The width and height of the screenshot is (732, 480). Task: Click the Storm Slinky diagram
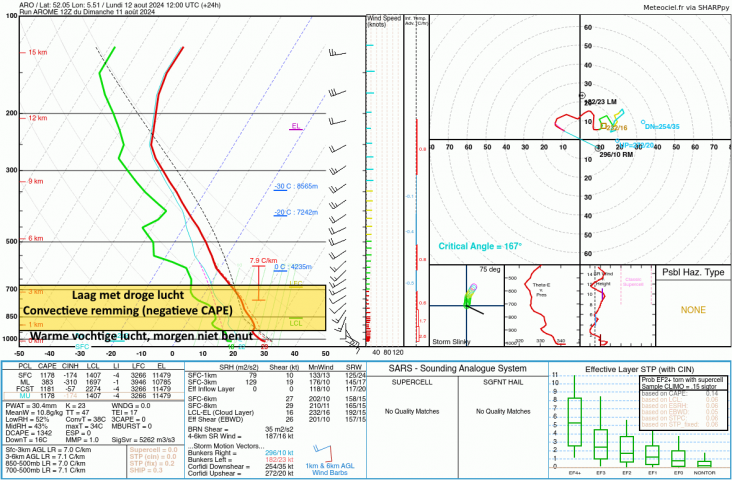coord(466,306)
